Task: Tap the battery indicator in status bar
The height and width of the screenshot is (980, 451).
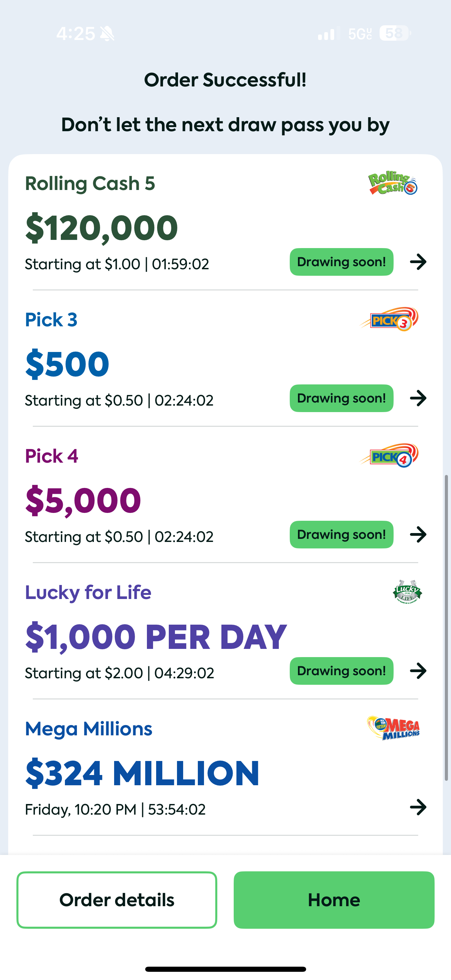Action: [395, 33]
